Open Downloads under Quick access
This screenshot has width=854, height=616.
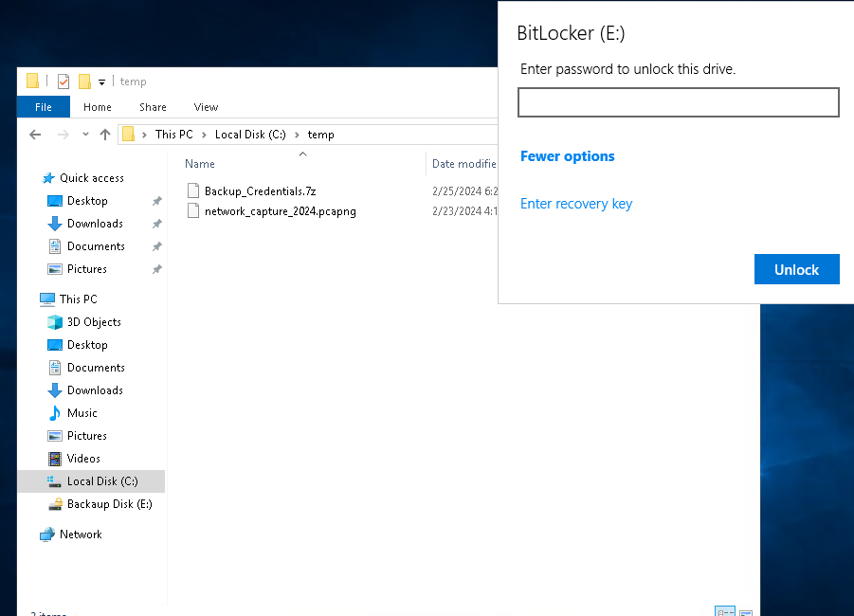[x=96, y=224]
